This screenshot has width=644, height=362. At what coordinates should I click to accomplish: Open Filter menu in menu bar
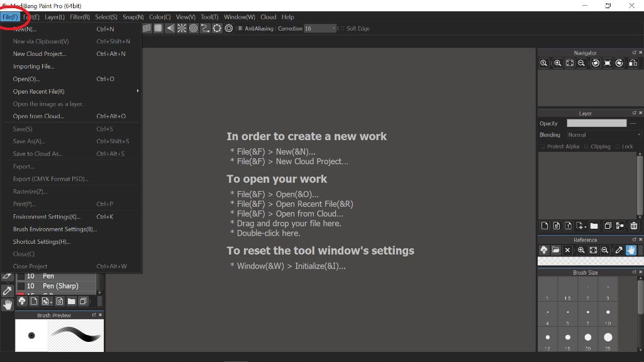pyautogui.click(x=80, y=17)
